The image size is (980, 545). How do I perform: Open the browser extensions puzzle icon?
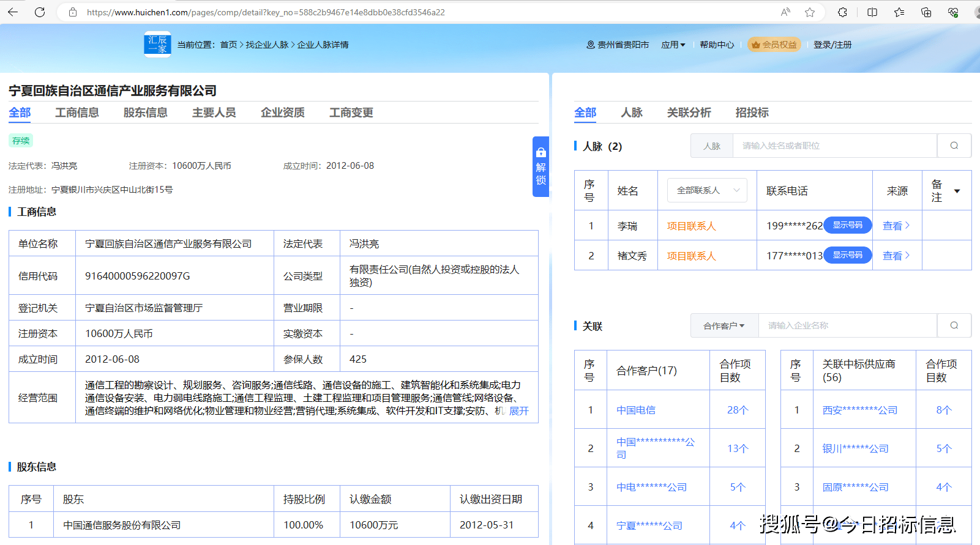coord(843,12)
